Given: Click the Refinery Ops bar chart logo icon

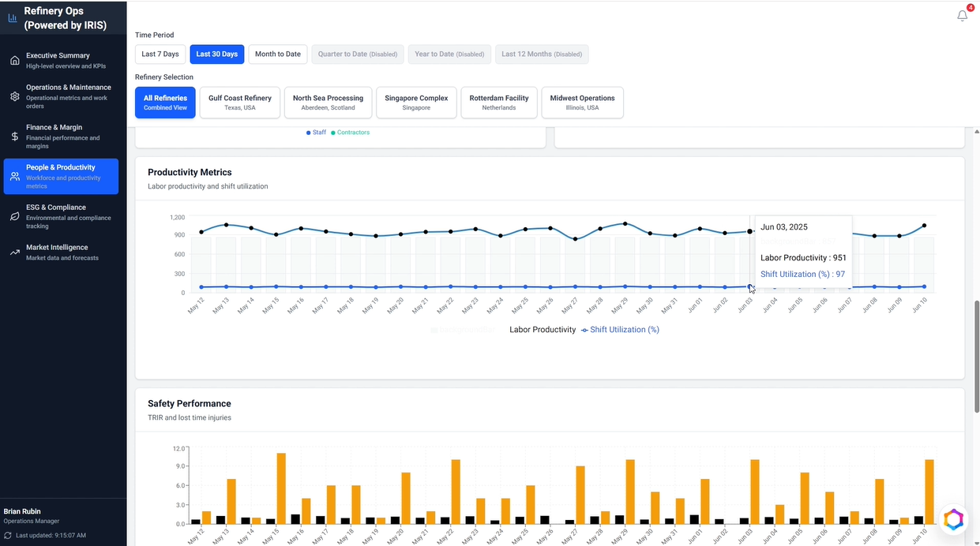Looking at the screenshot, I should (13, 17).
